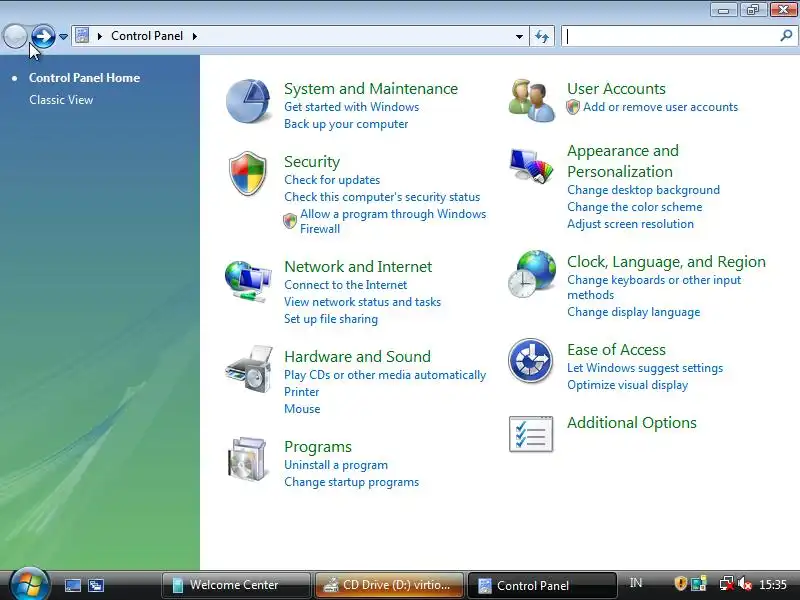Click Set up file sharing

point(331,319)
